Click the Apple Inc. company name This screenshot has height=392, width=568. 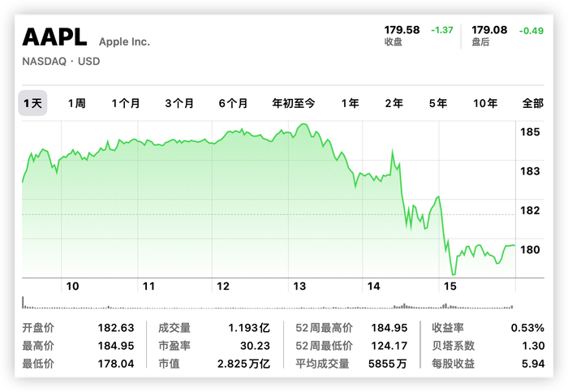124,41
